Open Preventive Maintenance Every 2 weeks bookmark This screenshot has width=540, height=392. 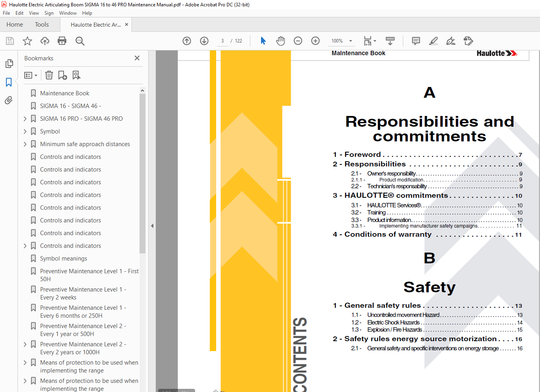83,294
